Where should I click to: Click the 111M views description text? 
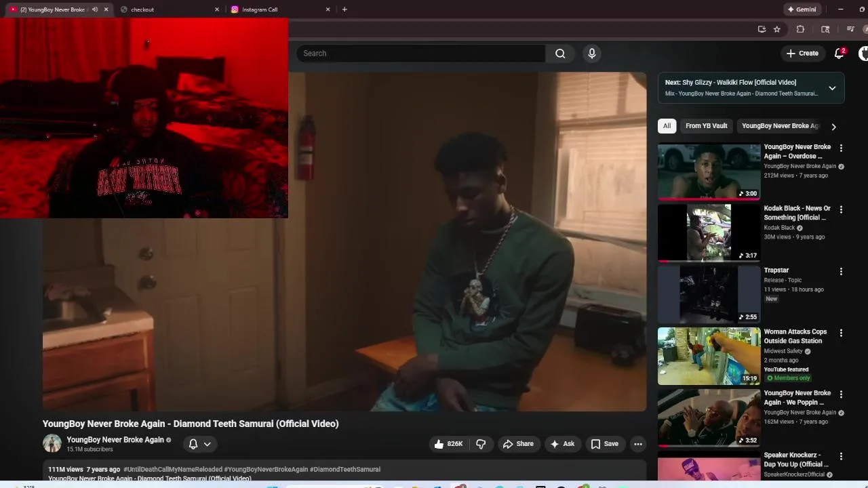[x=65, y=469]
